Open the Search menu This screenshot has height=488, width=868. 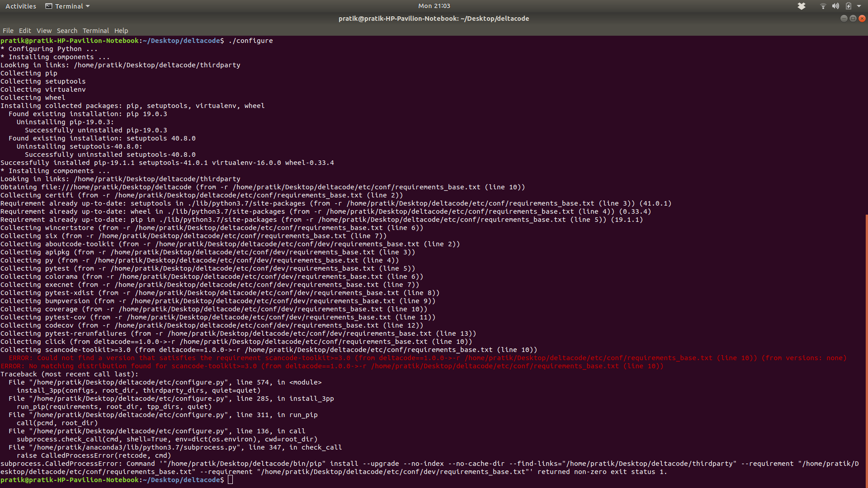tap(67, 31)
